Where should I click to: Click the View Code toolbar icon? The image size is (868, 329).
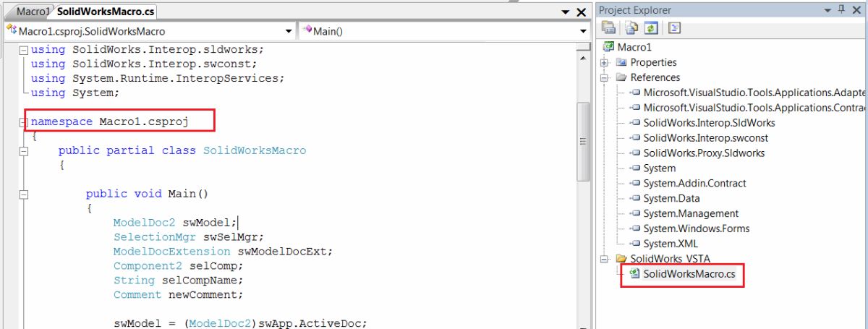pyautogui.click(x=673, y=28)
